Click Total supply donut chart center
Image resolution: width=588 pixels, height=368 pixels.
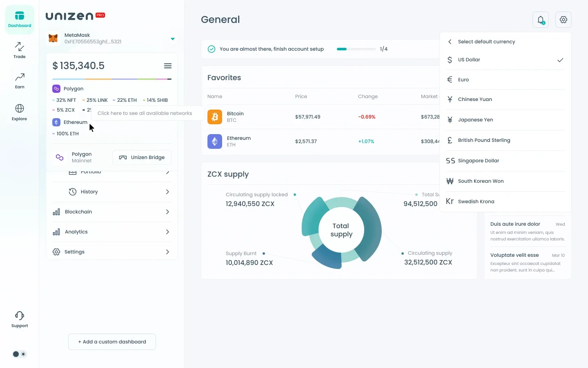[341, 230]
